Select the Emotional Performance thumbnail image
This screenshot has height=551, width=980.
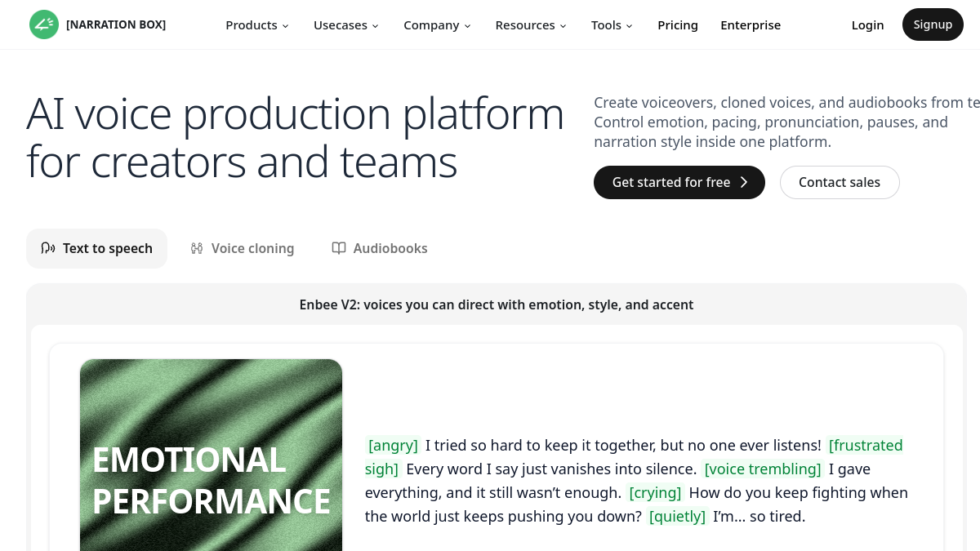[x=211, y=455]
